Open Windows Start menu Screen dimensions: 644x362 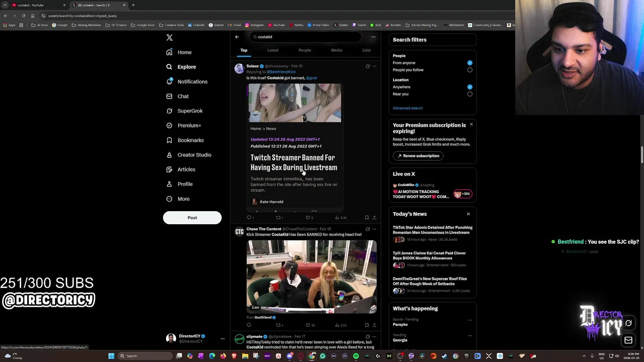pyautogui.click(x=111, y=356)
